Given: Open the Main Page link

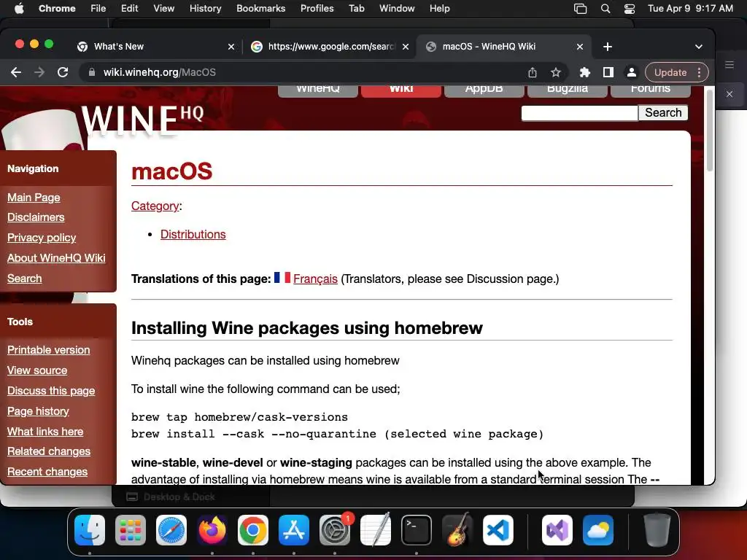Looking at the screenshot, I should [x=34, y=198].
